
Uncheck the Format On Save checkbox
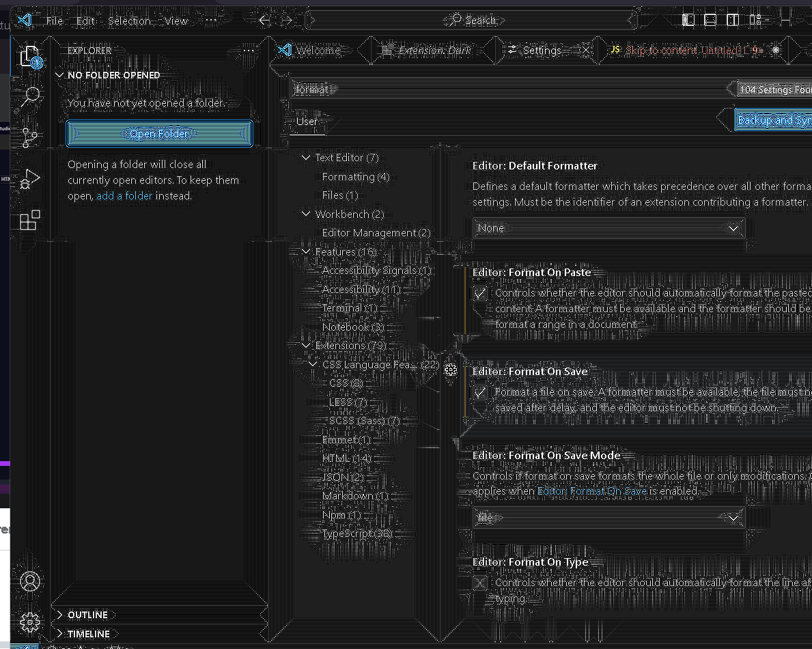click(x=481, y=392)
